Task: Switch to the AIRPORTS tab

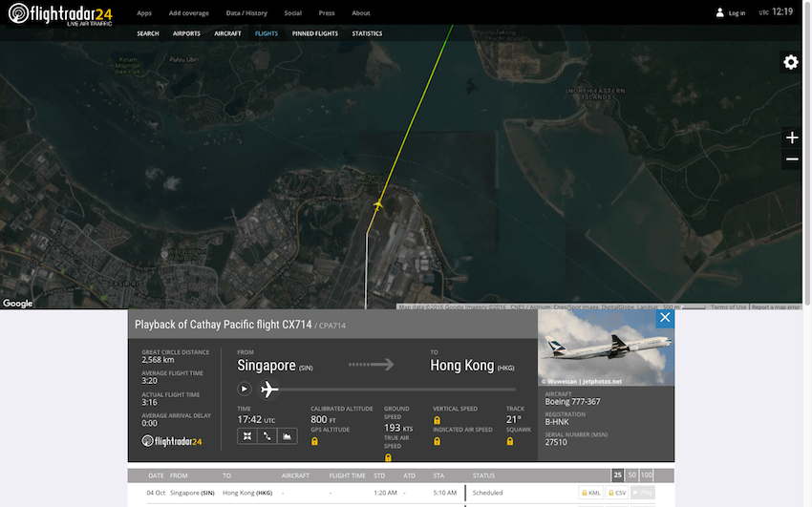Action: click(x=186, y=33)
